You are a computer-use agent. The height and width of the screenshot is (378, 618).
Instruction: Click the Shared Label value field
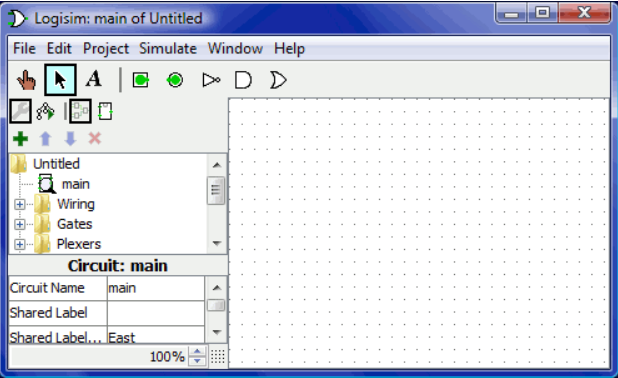[x=156, y=313]
